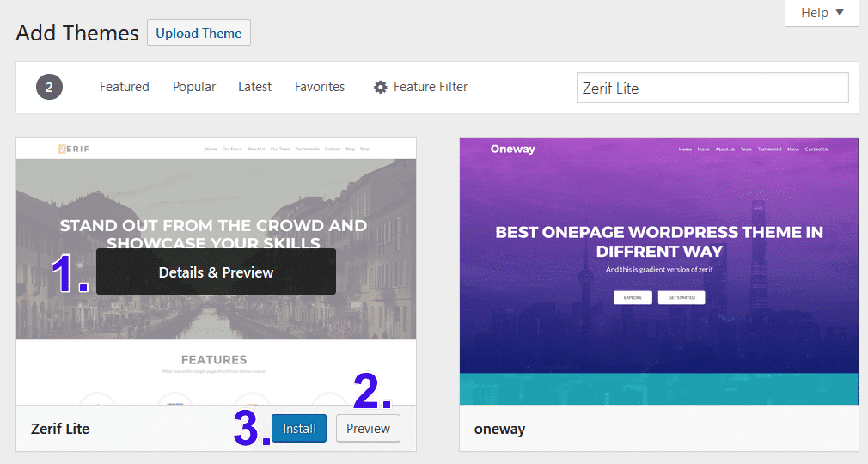Image resolution: width=868 pixels, height=464 pixels.
Task: Open Details & Preview for Zerif Lite
Action: click(216, 272)
